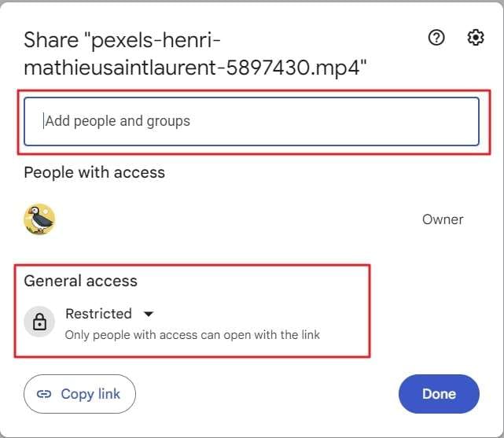The image size is (504, 438).
Task: Click the "General access" heading
Action: (80, 281)
